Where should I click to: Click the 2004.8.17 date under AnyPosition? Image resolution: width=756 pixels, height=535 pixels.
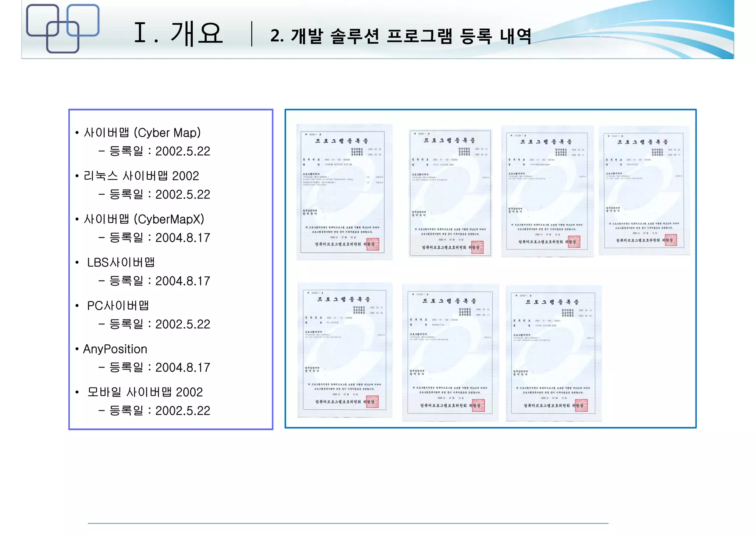(x=182, y=367)
